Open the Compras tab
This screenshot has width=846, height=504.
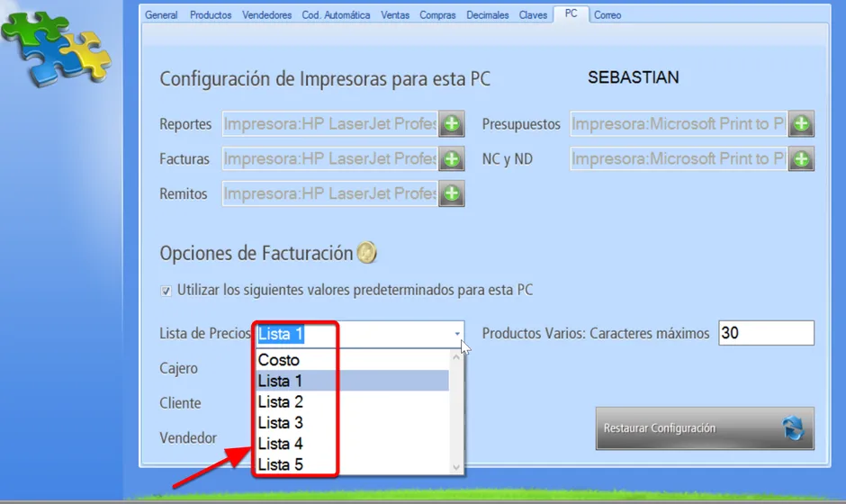(x=437, y=15)
